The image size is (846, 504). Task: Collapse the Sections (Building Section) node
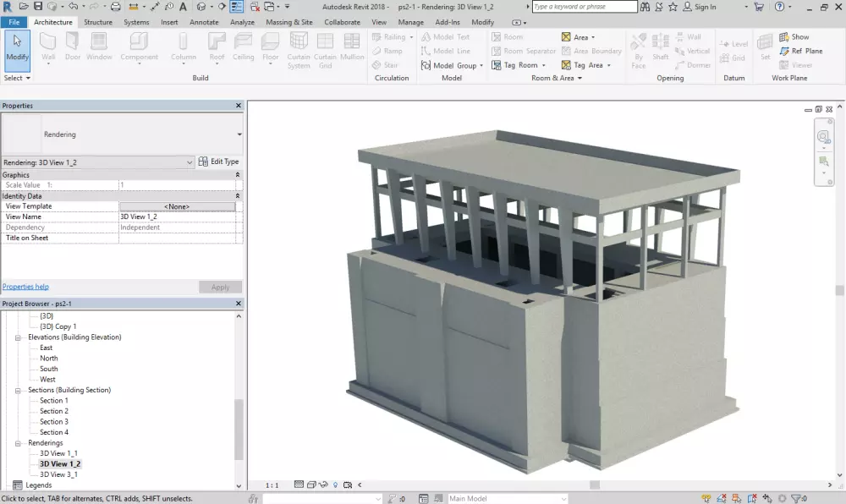pos(19,391)
